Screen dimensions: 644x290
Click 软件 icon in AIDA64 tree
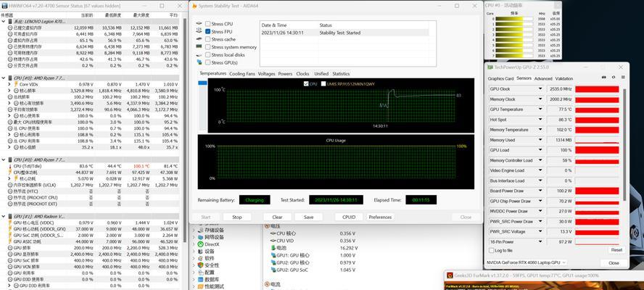200,258
